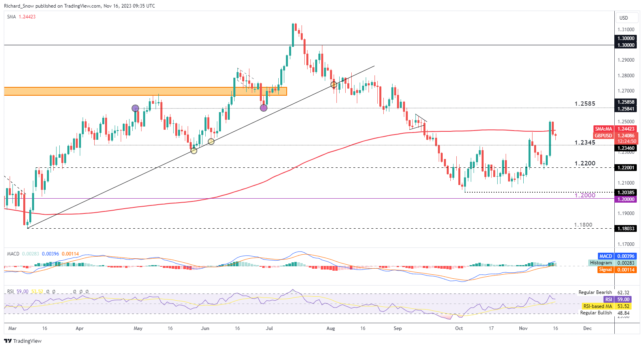Click the 1.2200 level annotation
This screenshot has width=644, height=348.
(585, 163)
